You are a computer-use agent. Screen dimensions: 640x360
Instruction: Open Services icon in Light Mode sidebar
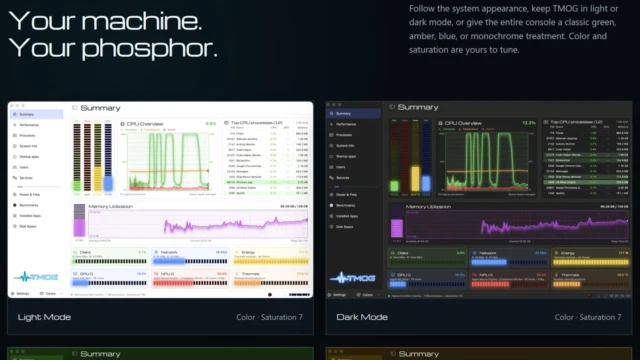coord(15,178)
